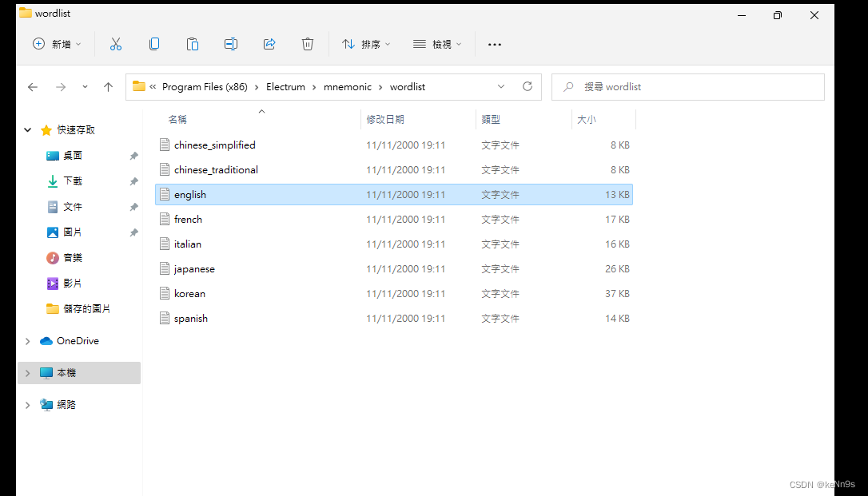
Task: Click the spanish file's document icon
Action: (165, 318)
